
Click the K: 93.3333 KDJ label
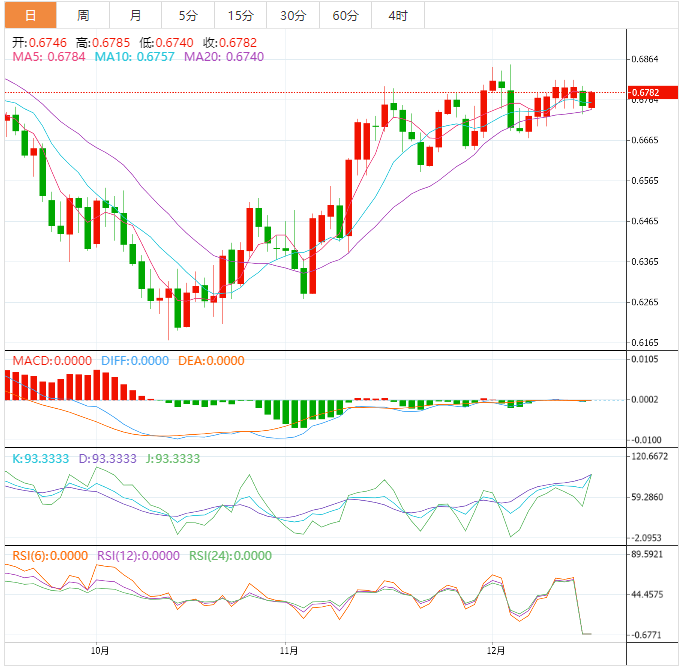coord(40,458)
